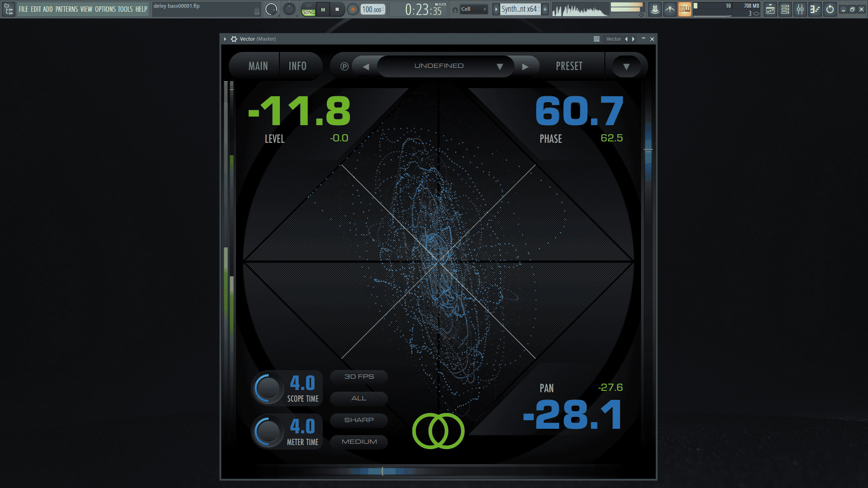
Task: Click the circular arrow icon in toolbar
Action: tap(830, 9)
